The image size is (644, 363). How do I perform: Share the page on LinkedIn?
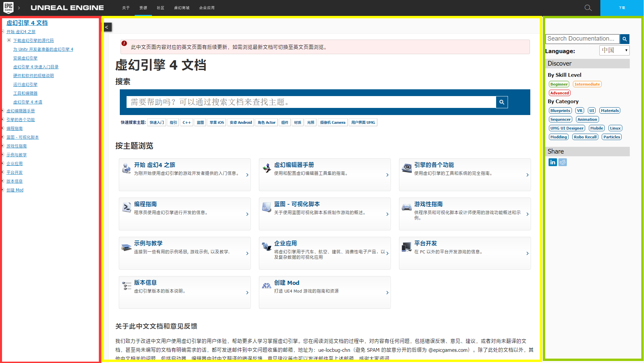(x=553, y=162)
